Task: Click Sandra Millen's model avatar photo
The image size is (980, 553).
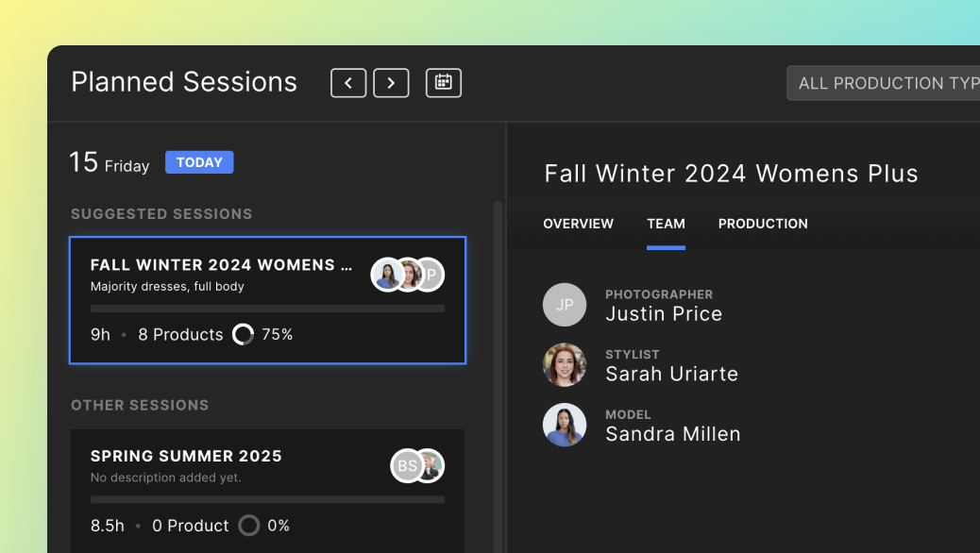Action: (565, 425)
